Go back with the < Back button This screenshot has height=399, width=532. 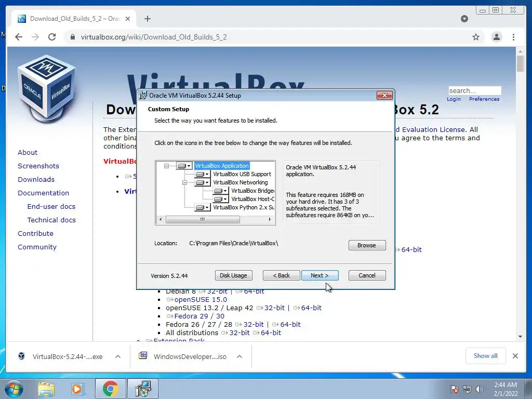coord(281,275)
